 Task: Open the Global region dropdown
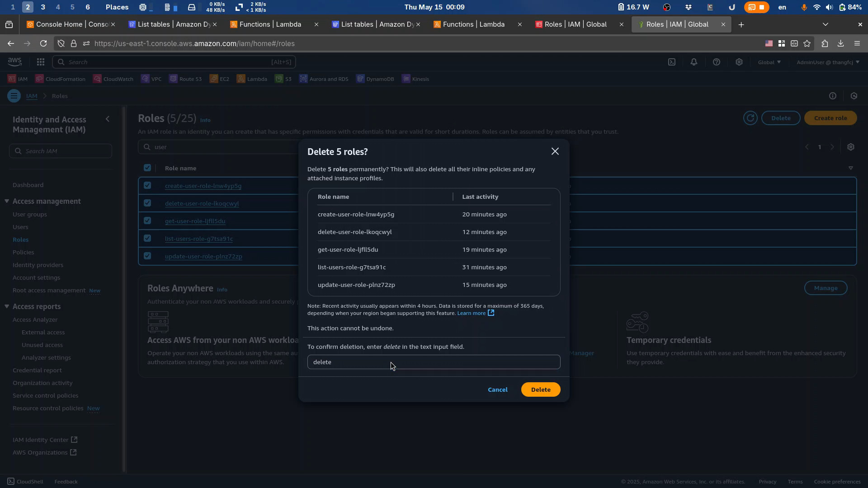769,62
